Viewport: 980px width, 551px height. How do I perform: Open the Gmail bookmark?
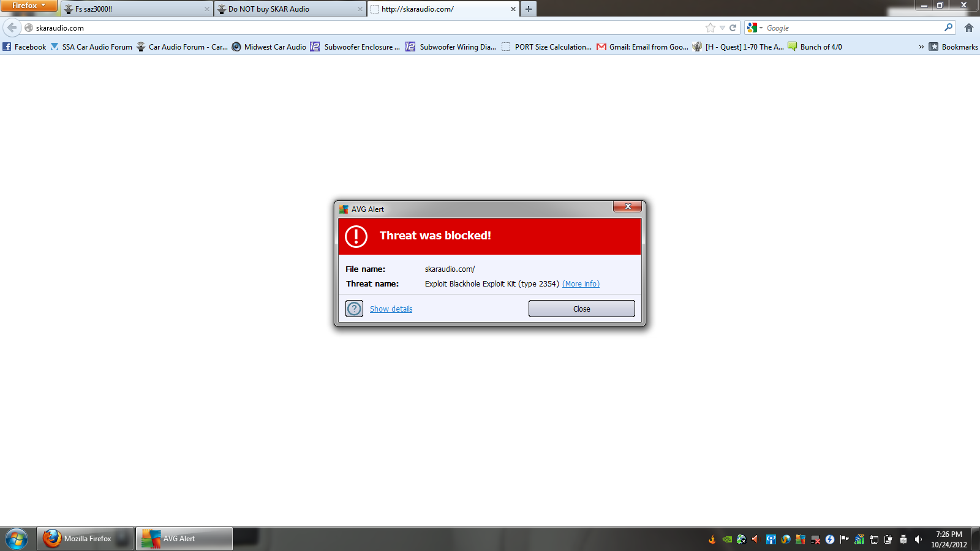tap(643, 47)
